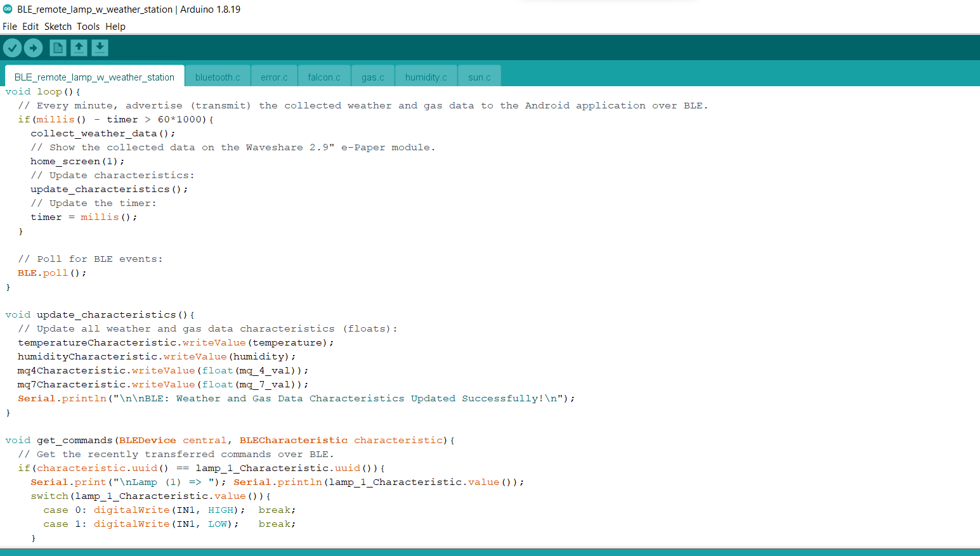
Task: Open the Tools menu
Action: click(88, 26)
